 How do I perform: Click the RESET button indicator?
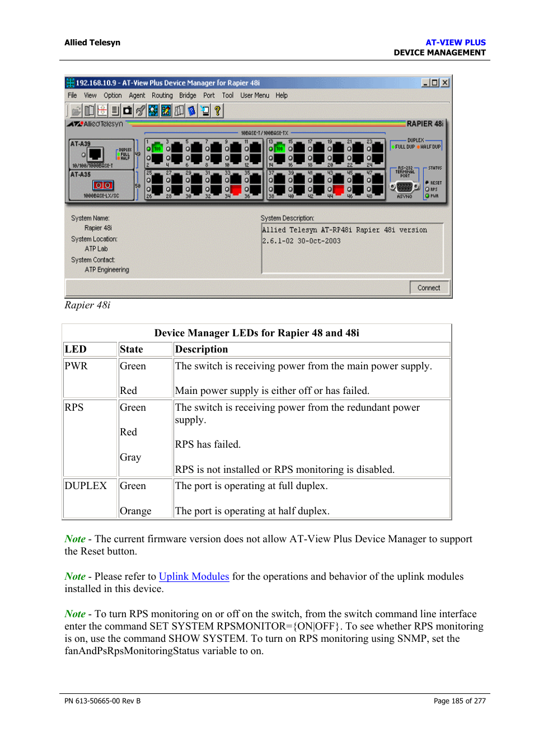point(427,182)
